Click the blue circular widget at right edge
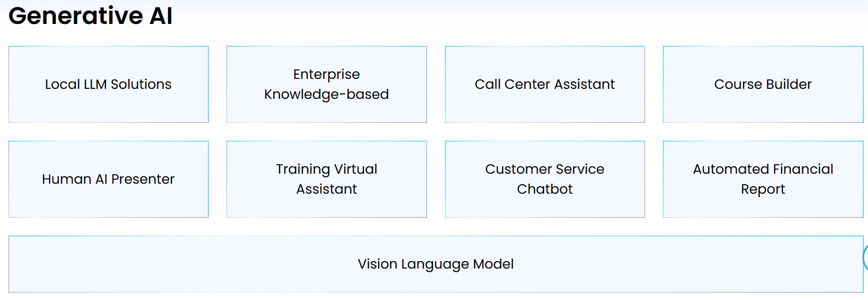Image resolution: width=868 pixels, height=300 pixels. [x=865, y=258]
